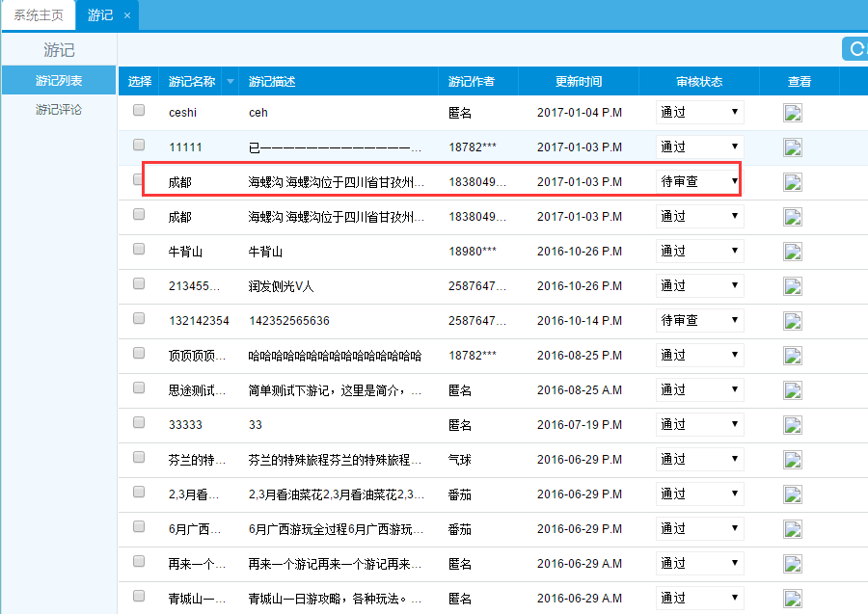Image resolution: width=868 pixels, height=614 pixels.
Task: Click the view icon in the 33333 row
Action: pyautogui.click(x=793, y=425)
